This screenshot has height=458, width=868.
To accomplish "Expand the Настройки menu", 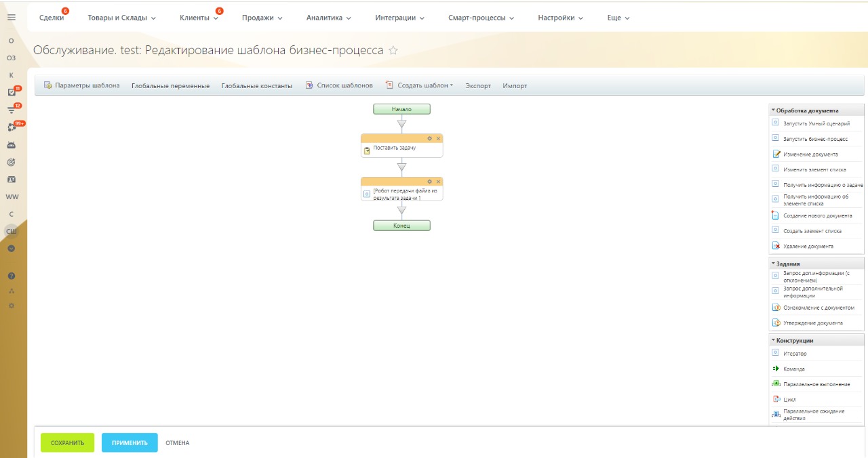I will tap(561, 18).
